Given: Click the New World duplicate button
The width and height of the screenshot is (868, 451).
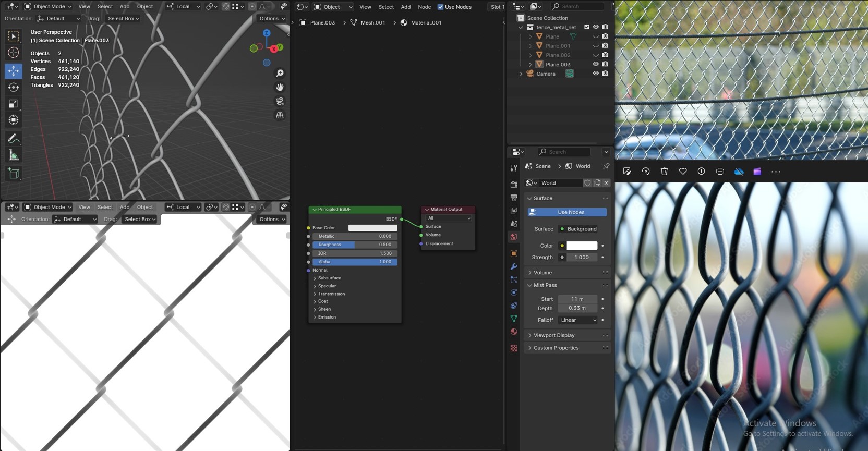Looking at the screenshot, I should [597, 183].
